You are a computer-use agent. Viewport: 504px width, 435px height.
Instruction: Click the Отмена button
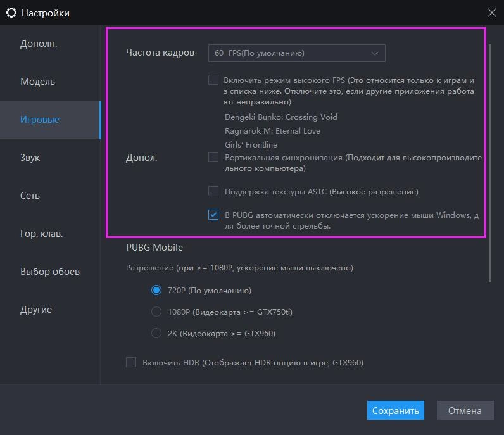[x=465, y=410]
